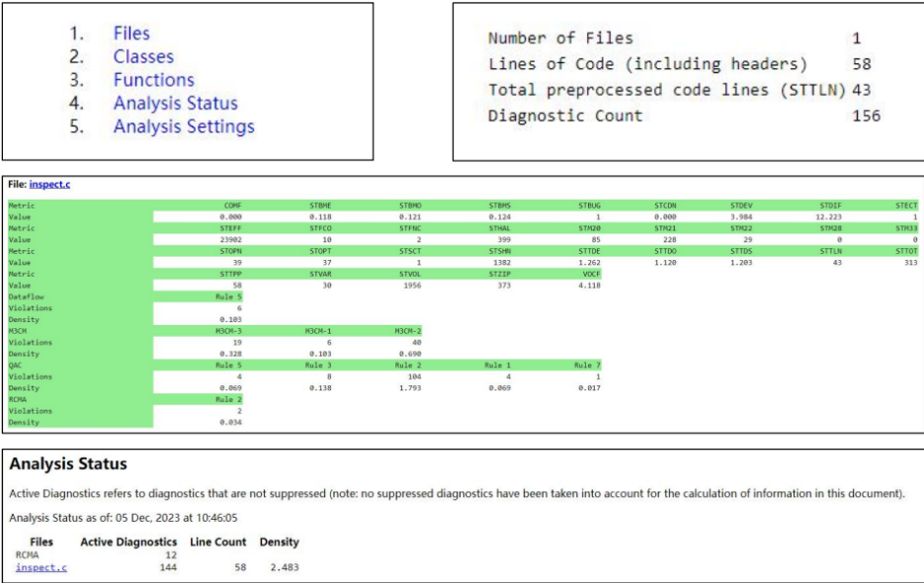Select the Dataflow row label
The height and width of the screenshot is (584, 924).
[x=27, y=296]
